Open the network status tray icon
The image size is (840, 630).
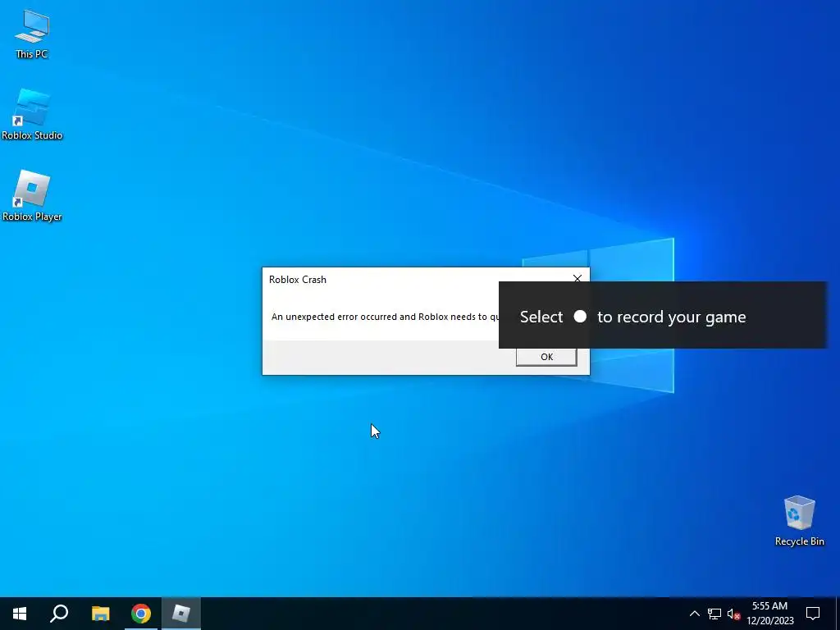(714, 614)
